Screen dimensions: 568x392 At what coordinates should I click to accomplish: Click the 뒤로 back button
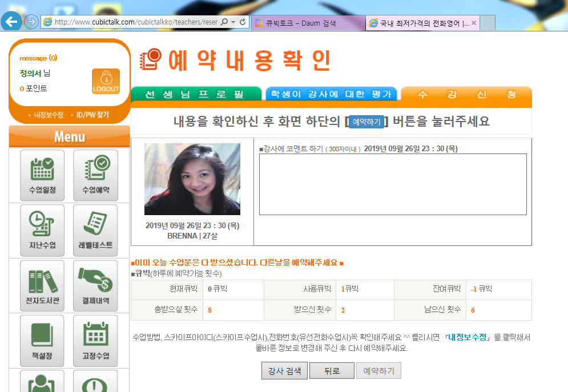click(332, 371)
